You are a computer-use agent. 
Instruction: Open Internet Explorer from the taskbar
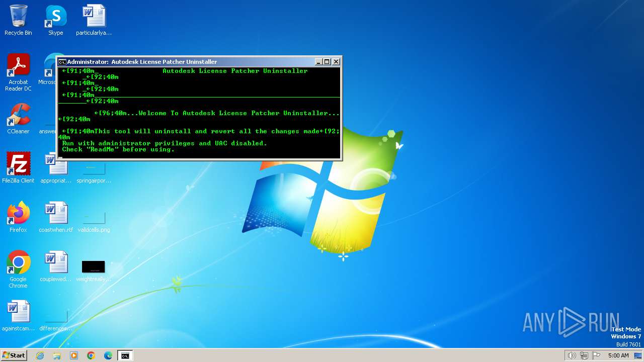40,355
